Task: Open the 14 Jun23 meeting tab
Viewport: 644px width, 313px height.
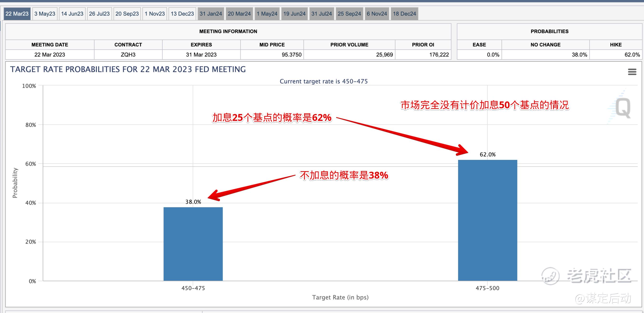Action: click(x=72, y=14)
